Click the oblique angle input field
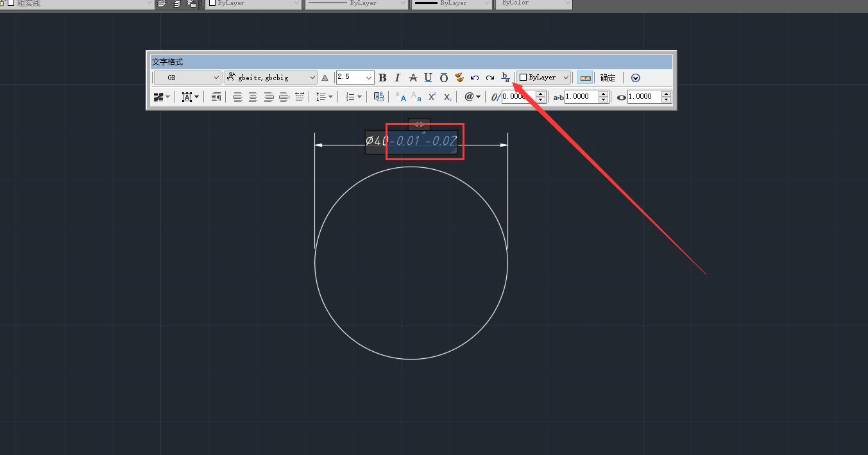Image resolution: width=868 pixels, height=455 pixels. tap(517, 97)
